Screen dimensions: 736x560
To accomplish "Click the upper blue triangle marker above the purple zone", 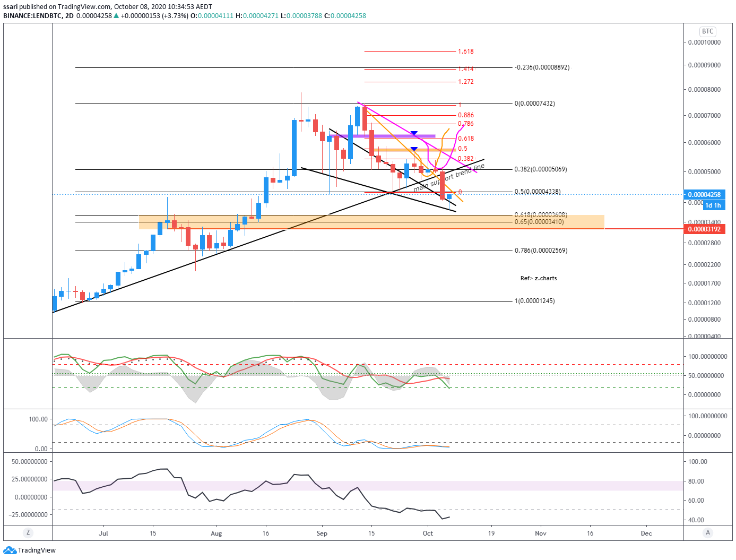I will click(414, 133).
